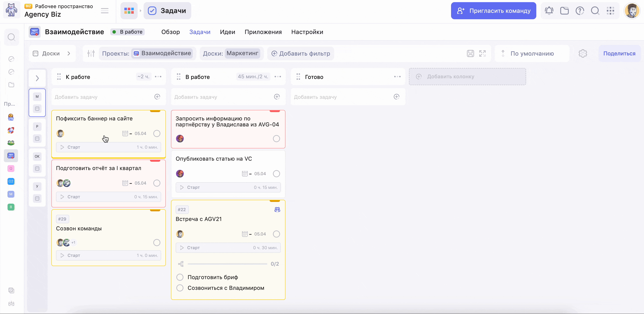This screenshot has height=314, width=644.
Task: Add task via plus in Готово column
Action: (x=397, y=97)
